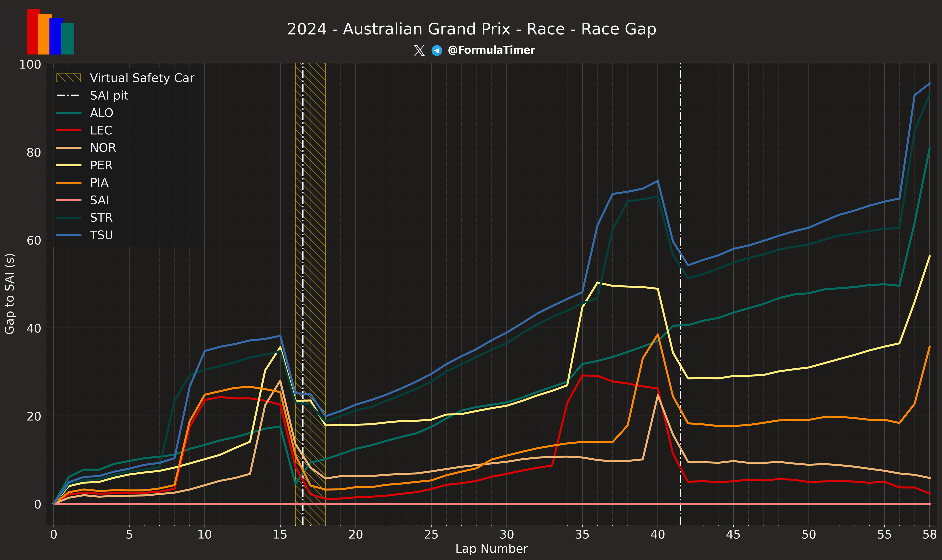The width and height of the screenshot is (942, 560).
Task: Select the "LEC" legend label
Action: click(x=101, y=130)
